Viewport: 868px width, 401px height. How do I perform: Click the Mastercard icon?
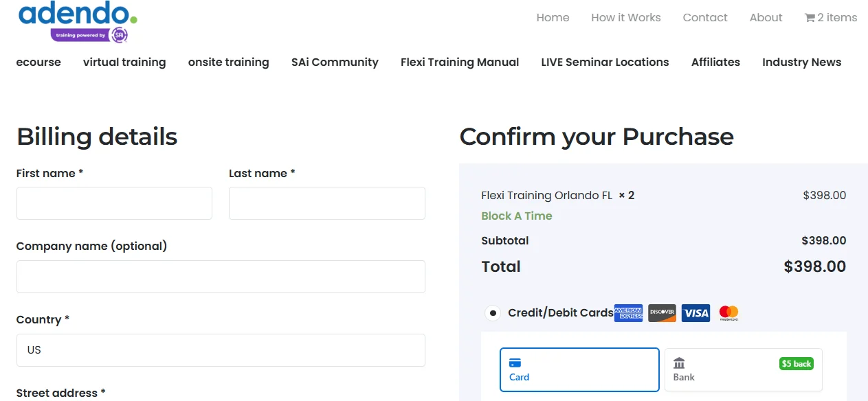728,313
